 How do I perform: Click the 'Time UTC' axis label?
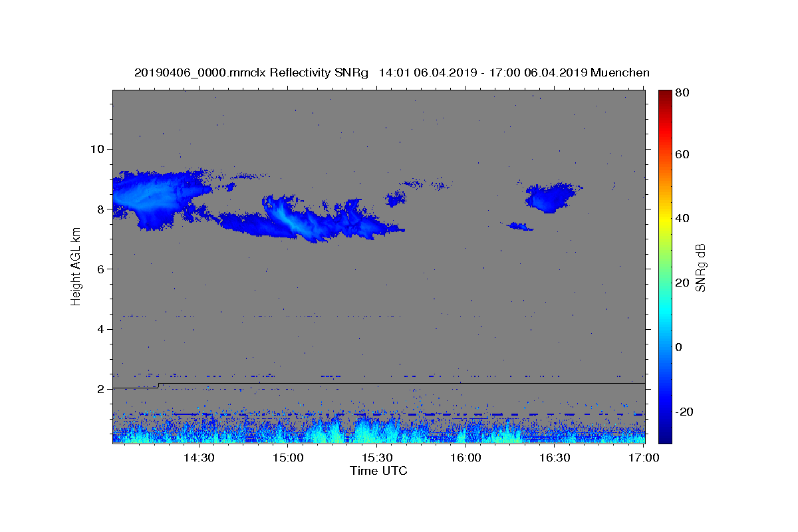click(378, 471)
